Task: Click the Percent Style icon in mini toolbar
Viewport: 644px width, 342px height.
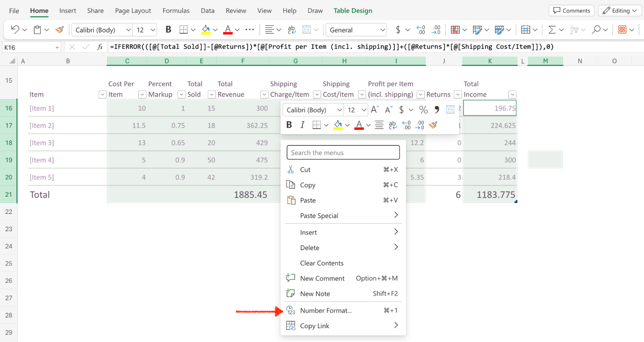Action: [423, 110]
